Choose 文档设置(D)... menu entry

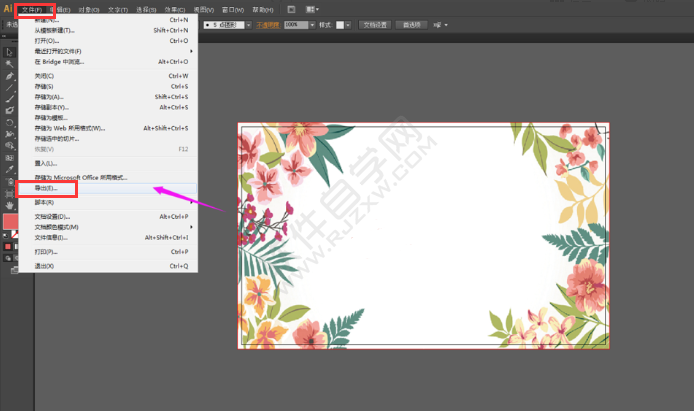pyautogui.click(x=52, y=216)
